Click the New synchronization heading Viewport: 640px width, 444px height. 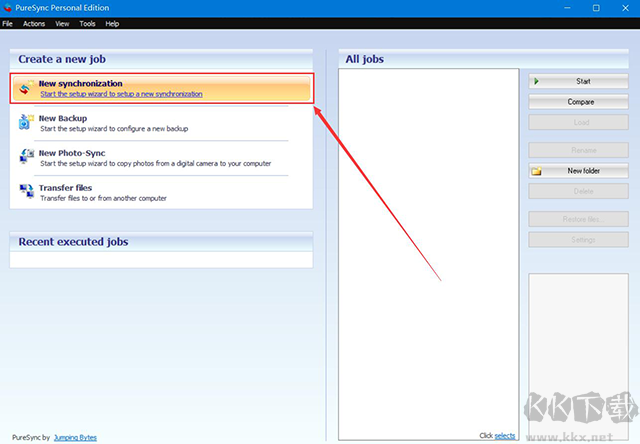coord(80,83)
